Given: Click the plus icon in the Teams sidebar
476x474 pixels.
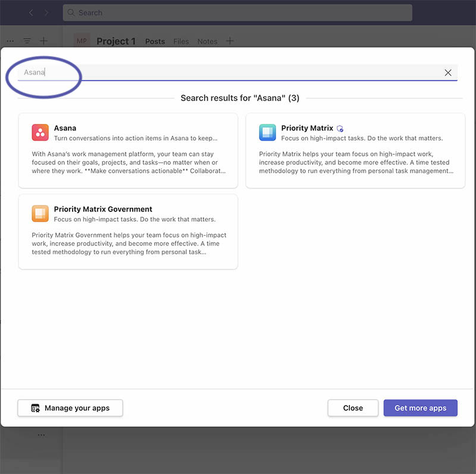Looking at the screenshot, I should [x=43, y=40].
